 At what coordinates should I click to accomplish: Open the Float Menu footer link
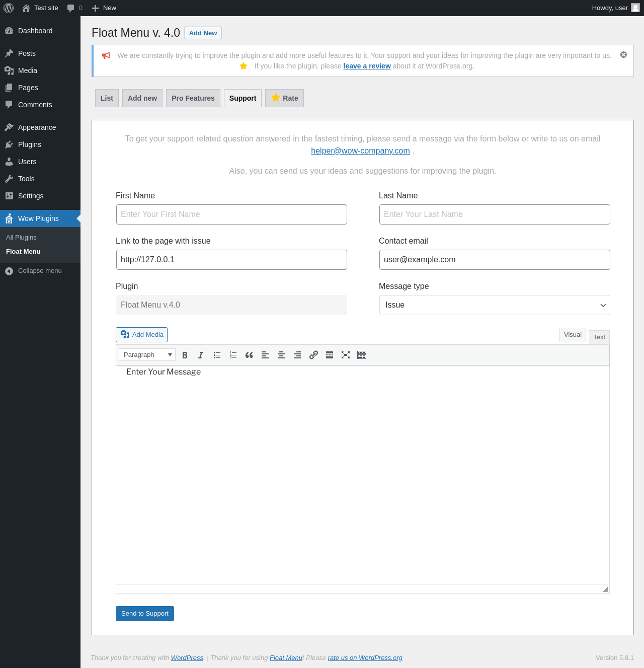[x=286, y=658]
